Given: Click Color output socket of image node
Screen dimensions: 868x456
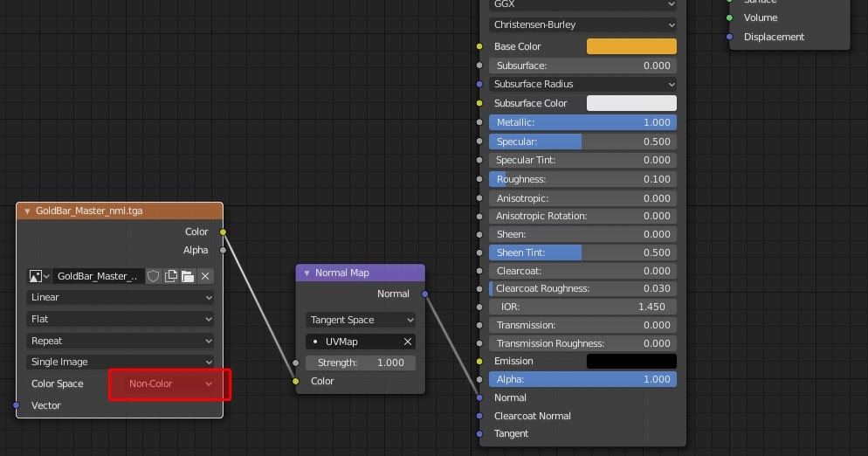Looking at the screenshot, I should coord(223,231).
